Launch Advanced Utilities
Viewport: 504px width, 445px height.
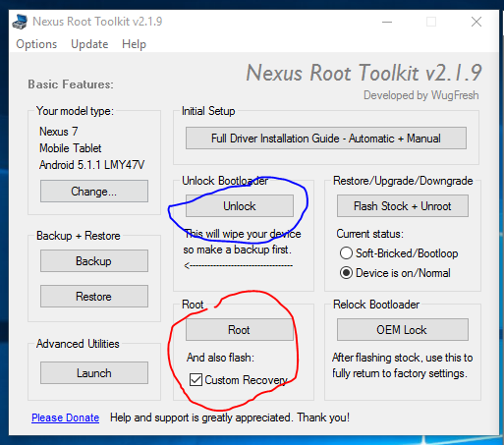coord(94,373)
